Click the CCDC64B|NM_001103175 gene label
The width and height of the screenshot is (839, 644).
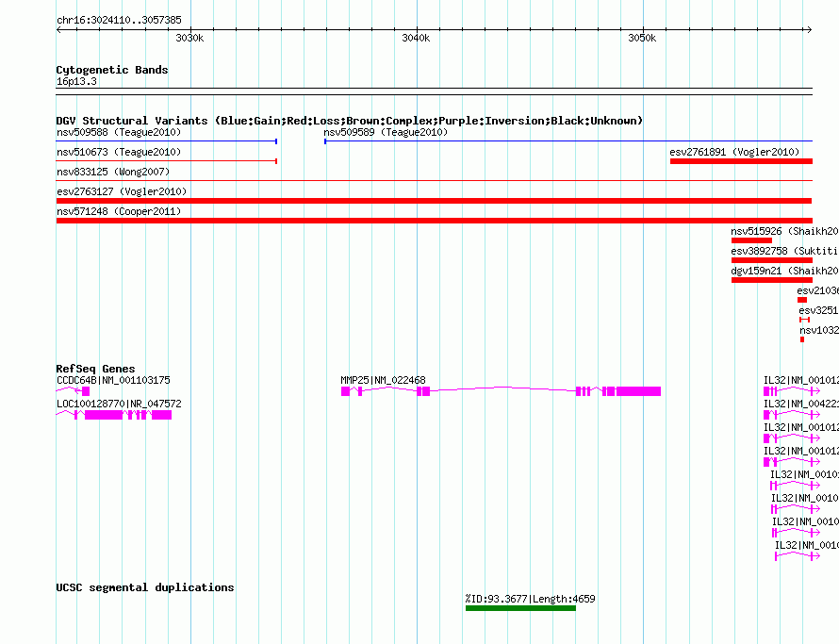point(113,380)
